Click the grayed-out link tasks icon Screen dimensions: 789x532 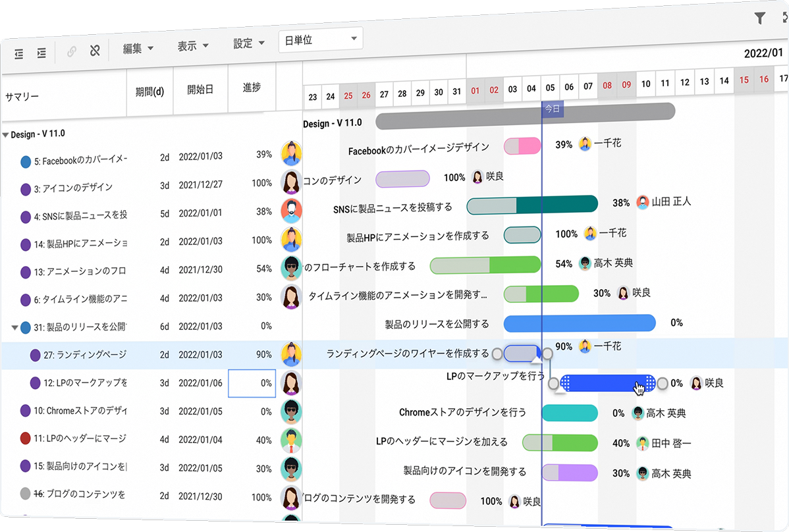point(72,52)
